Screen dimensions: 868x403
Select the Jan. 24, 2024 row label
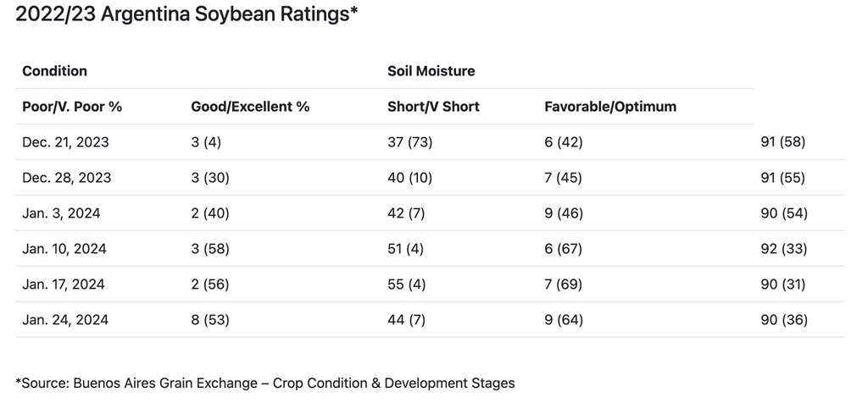pos(65,320)
